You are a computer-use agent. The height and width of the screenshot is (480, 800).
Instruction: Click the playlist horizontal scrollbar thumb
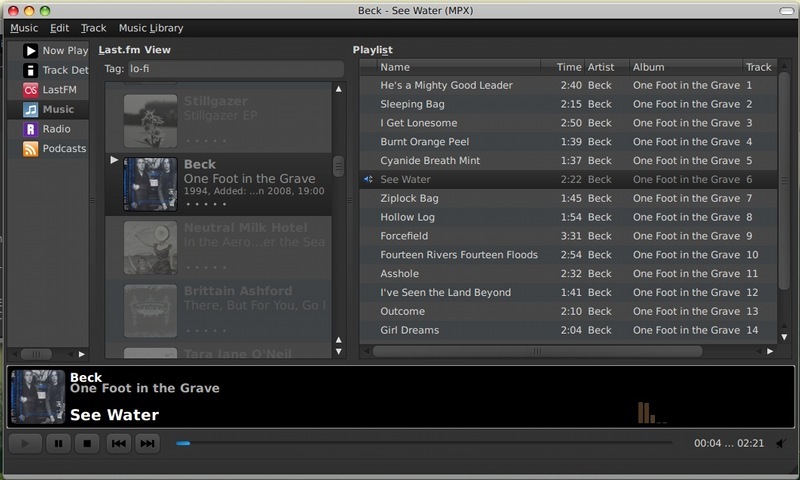[x=537, y=351]
